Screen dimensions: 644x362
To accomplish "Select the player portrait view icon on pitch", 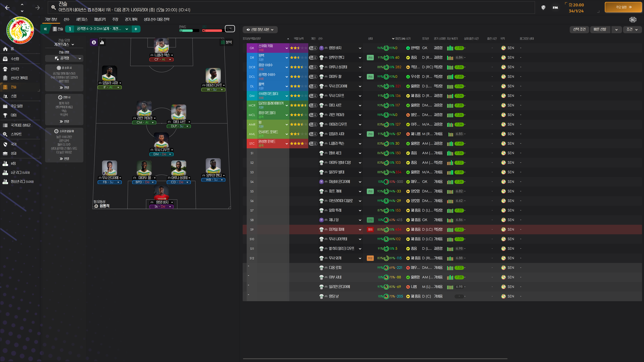I will 94,42.
